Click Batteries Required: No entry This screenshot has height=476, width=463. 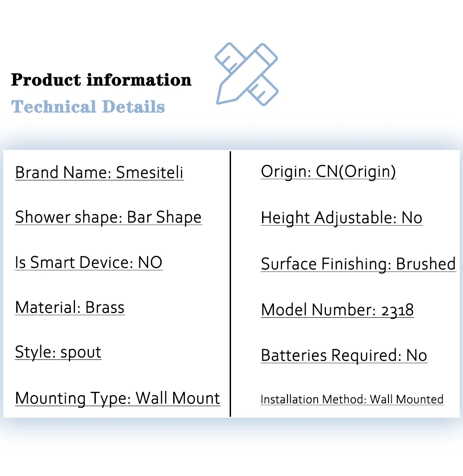344,355
